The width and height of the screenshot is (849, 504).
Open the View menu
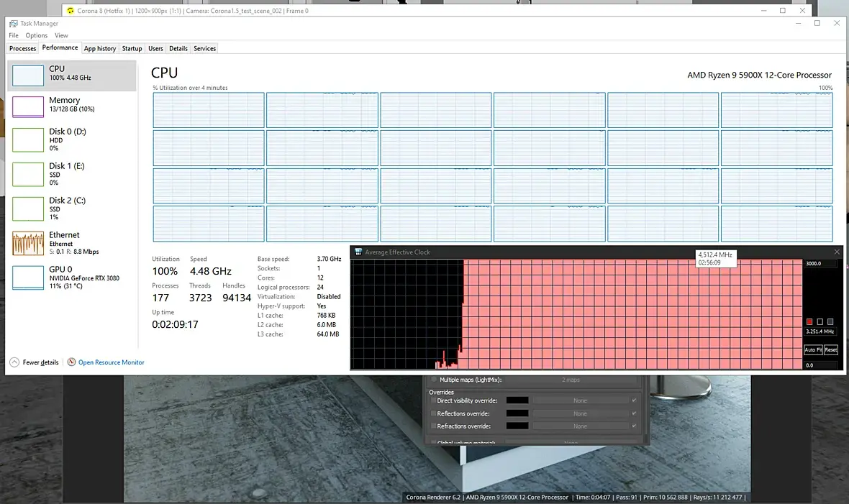click(x=61, y=35)
